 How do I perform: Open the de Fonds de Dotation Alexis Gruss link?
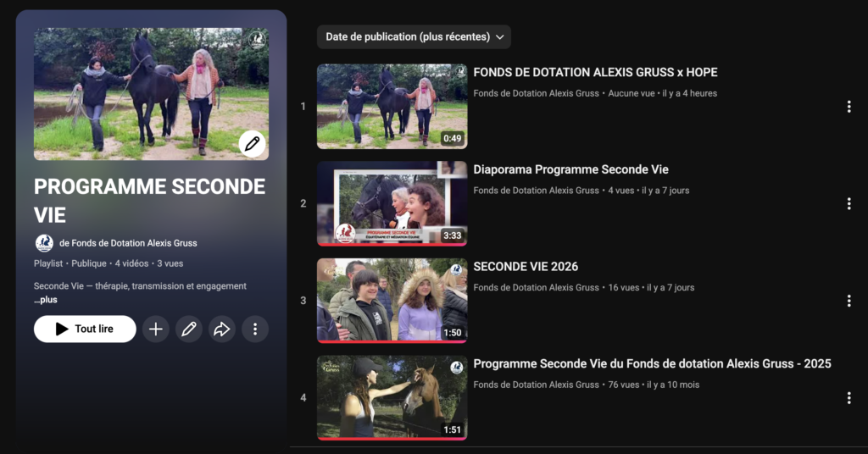click(x=128, y=243)
